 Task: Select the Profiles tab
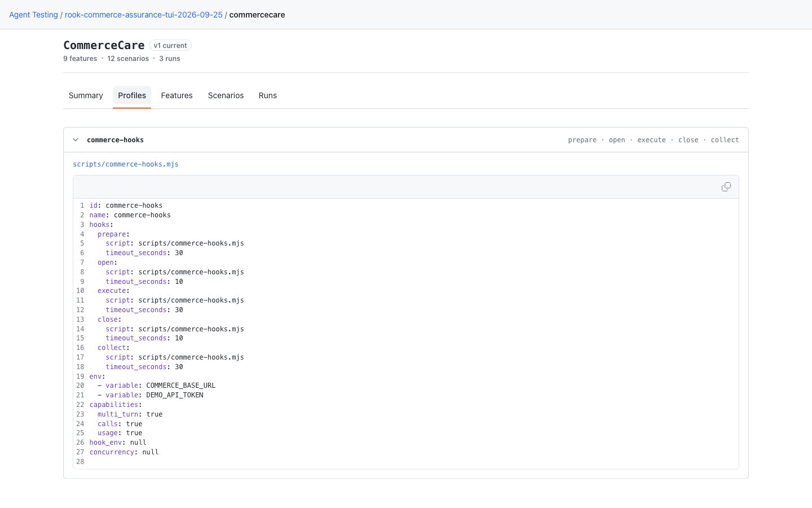132,95
